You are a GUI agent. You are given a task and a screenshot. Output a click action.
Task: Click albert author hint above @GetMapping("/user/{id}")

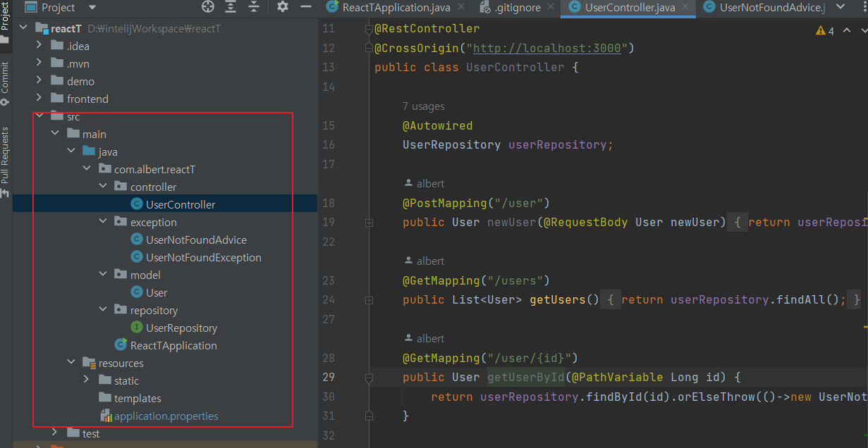pos(424,339)
